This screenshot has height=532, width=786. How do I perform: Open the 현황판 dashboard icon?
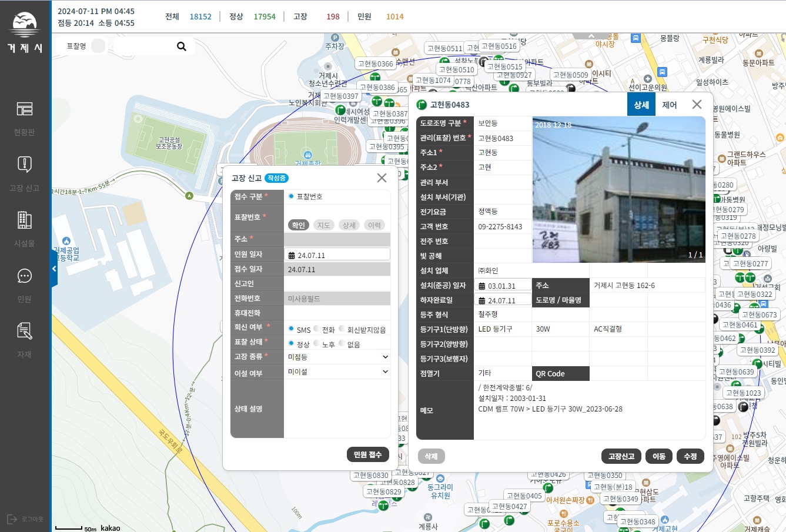coord(25,109)
